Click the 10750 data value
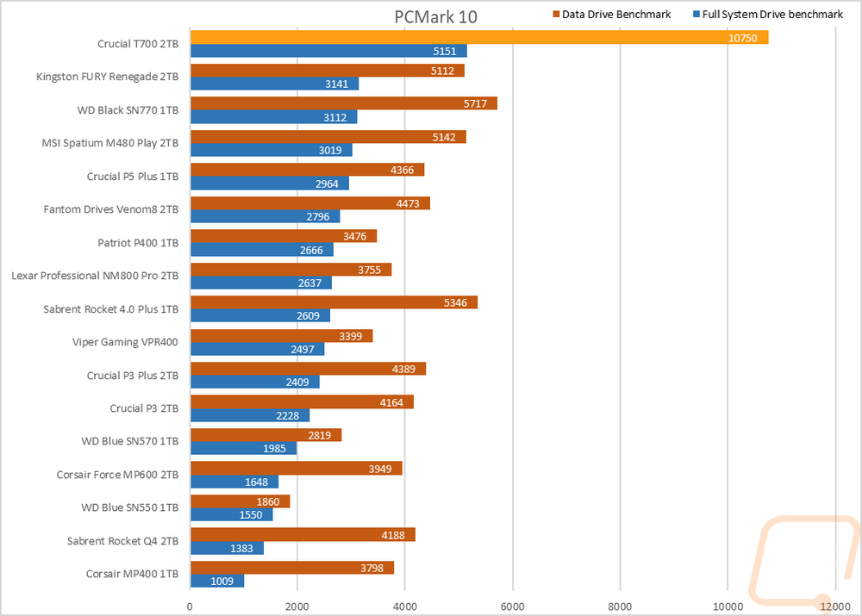The image size is (862, 616). (x=743, y=38)
